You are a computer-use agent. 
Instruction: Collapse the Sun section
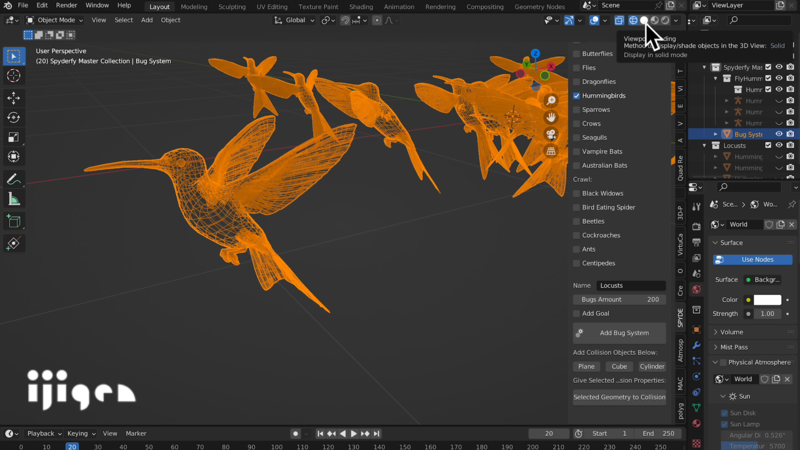tap(722, 396)
